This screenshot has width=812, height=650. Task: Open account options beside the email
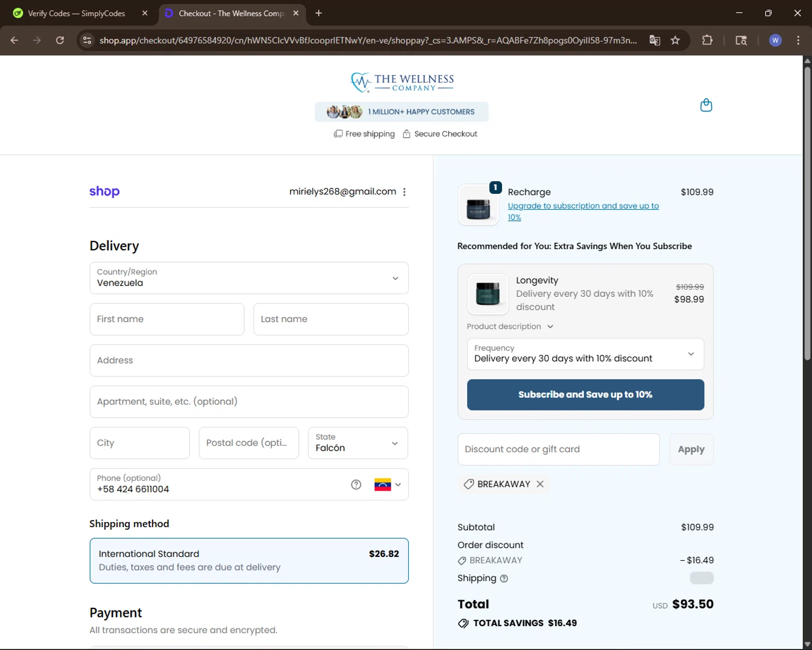404,192
